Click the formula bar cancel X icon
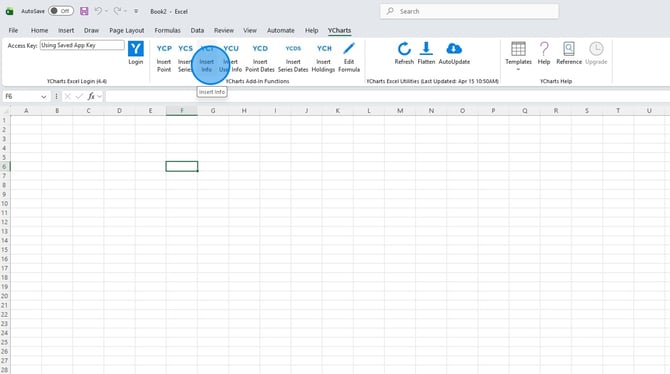This screenshot has height=374, width=670. (68, 97)
